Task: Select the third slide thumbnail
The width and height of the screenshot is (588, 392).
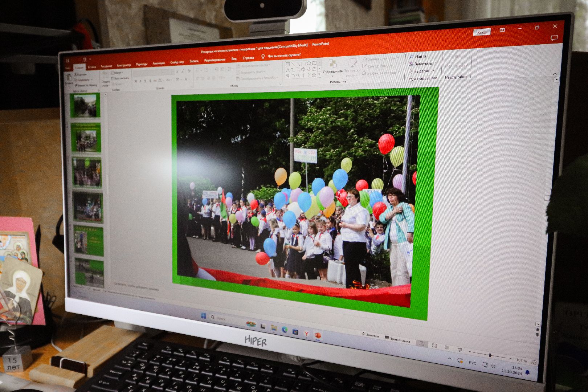Action: pyautogui.click(x=86, y=173)
